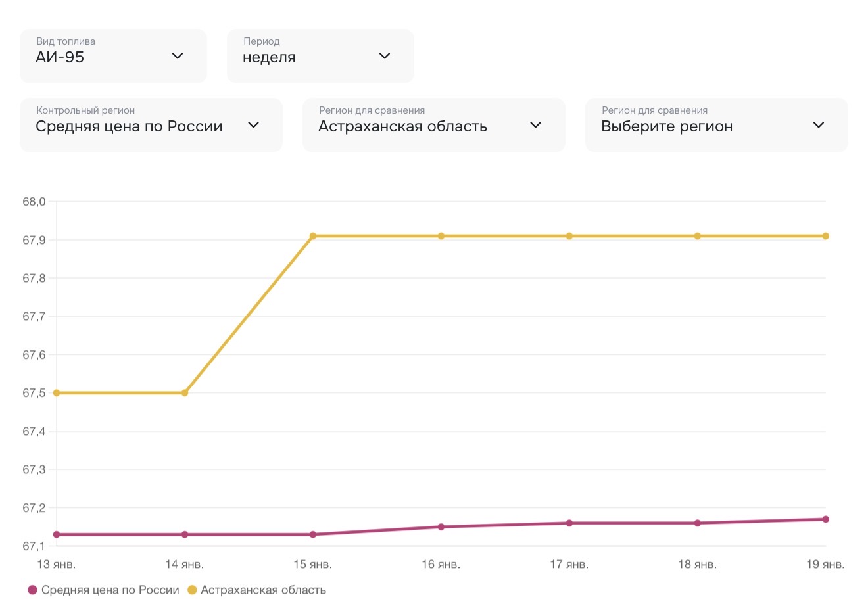Viewport: 868px width, 608px height.
Task: Click the yellow legend dot for Astrakhan
Action: (192, 590)
